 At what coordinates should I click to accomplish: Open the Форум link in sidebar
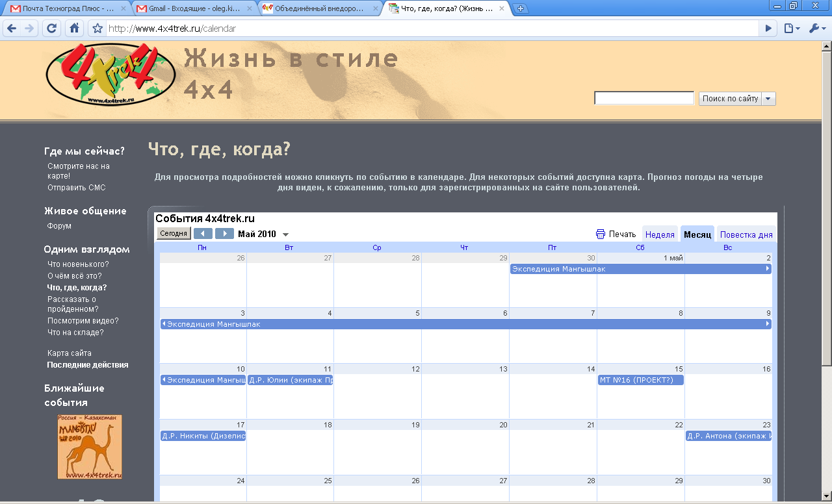[x=59, y=226]
